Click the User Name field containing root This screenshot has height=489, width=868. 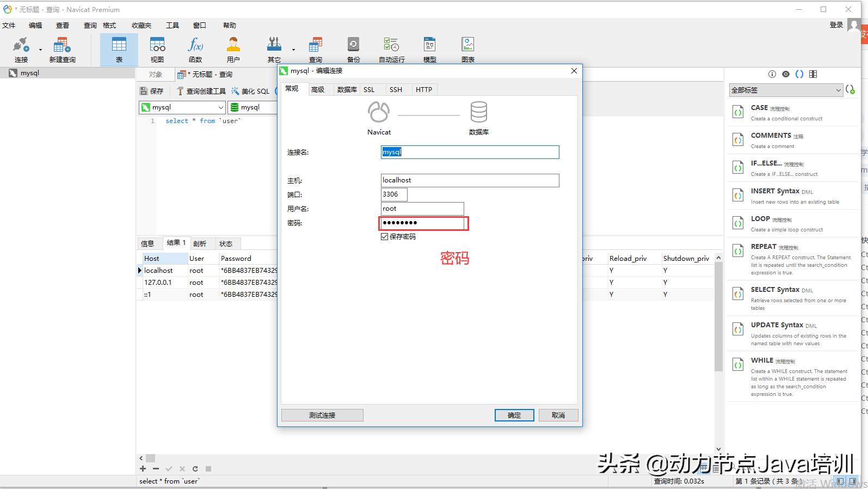(422, 209)
